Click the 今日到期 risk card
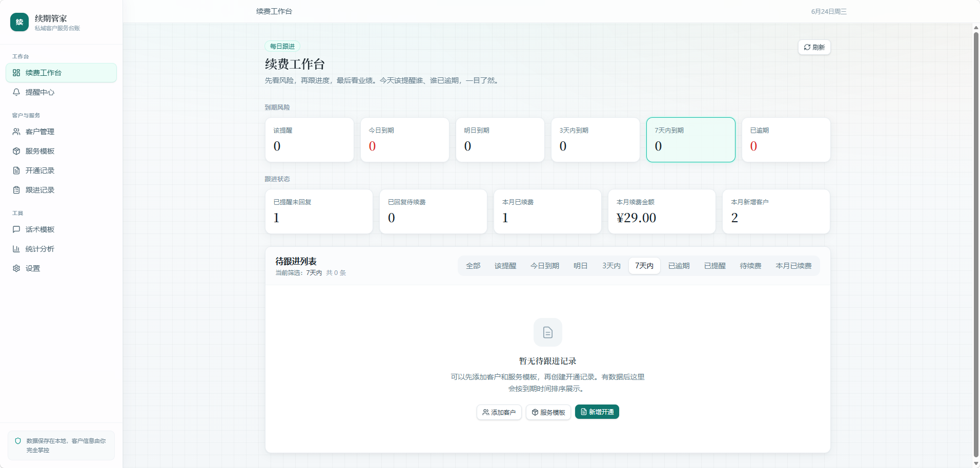The height and width of the screenshot is (468, 980). click(405, 140)
